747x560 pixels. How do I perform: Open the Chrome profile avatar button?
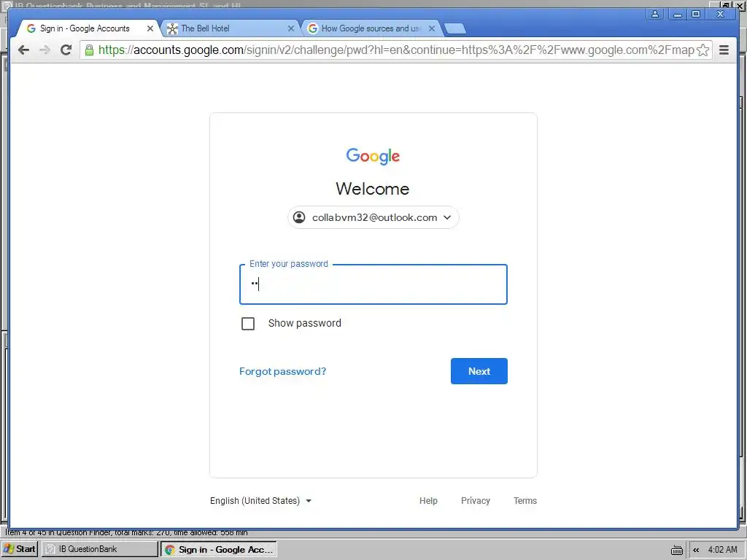tap(655, 15)
